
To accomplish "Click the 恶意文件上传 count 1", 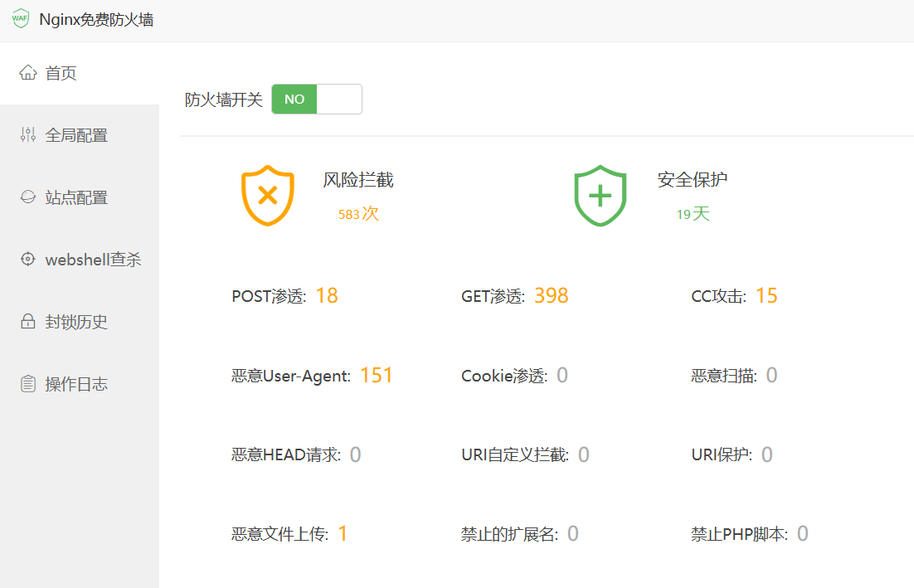I will tap(343, 533).
